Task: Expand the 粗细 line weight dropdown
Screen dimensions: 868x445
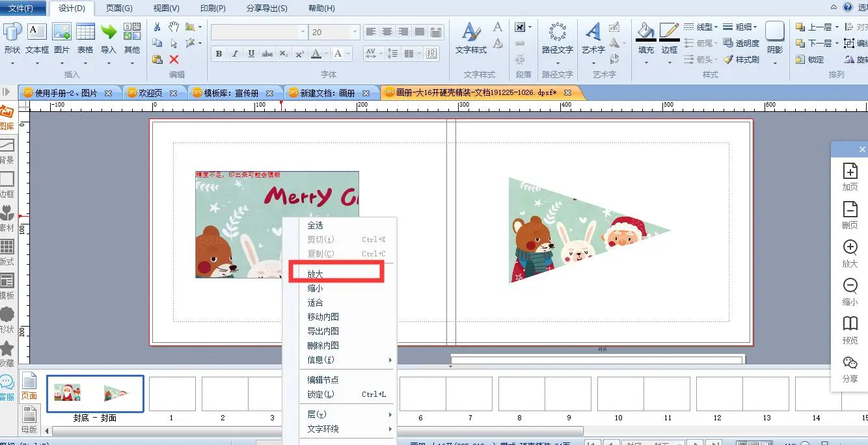Action: [x=755, y=27]
